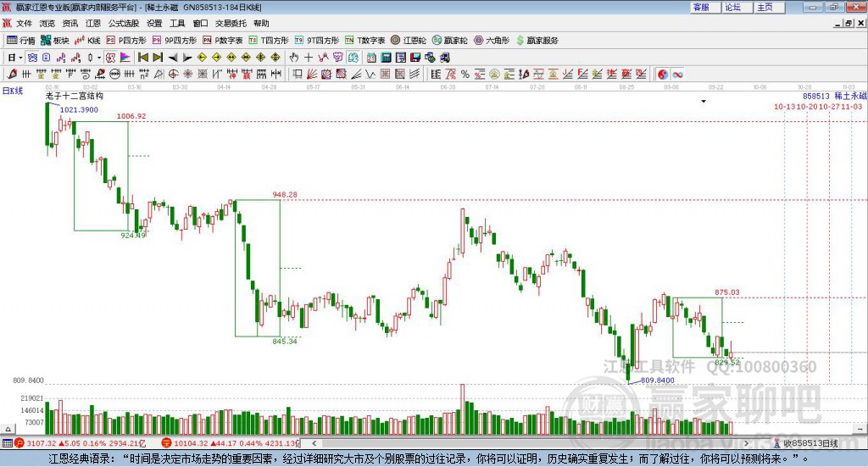Expand the 日 period dropdown
This screenshot has height=467, width=868.
[x=15, y=58]
